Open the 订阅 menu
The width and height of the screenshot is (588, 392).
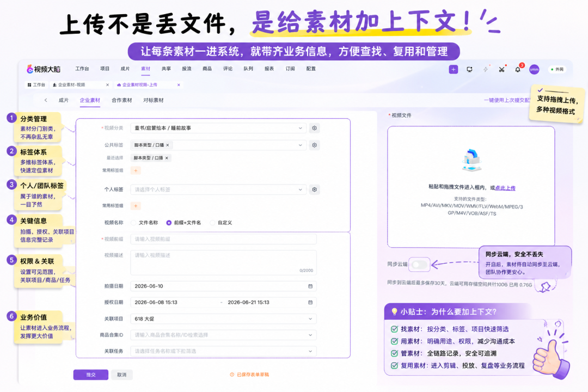pos(290,69)
